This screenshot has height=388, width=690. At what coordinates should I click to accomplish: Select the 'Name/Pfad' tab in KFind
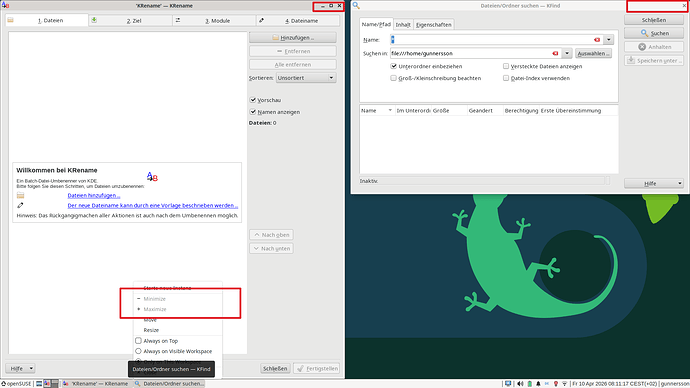point(376,24)
